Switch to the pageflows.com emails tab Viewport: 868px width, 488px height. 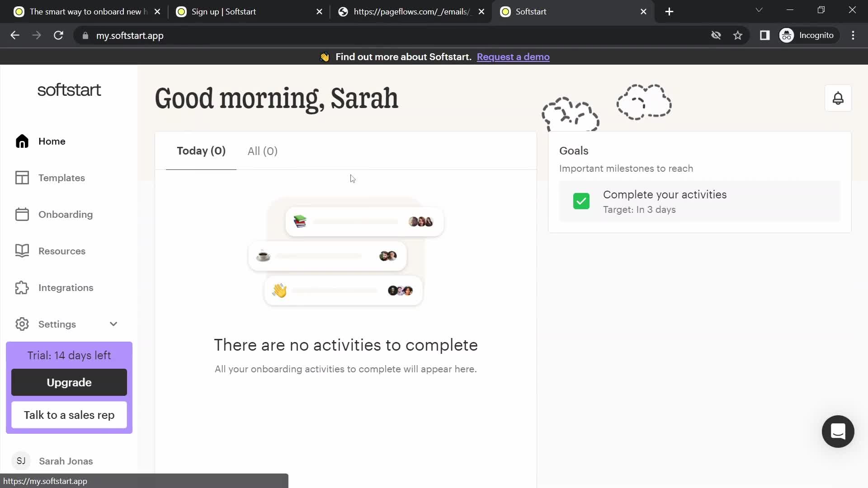[x=410, y=12]
